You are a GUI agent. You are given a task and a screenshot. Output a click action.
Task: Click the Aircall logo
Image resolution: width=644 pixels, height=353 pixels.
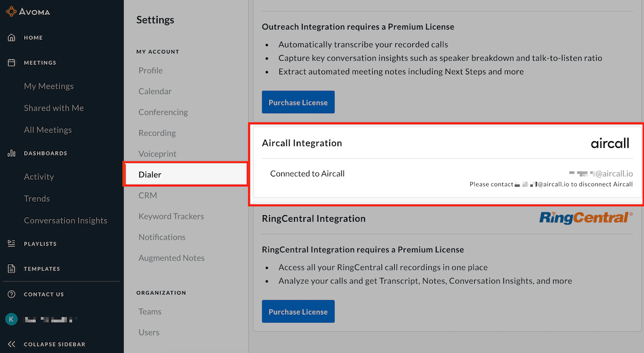610,143
